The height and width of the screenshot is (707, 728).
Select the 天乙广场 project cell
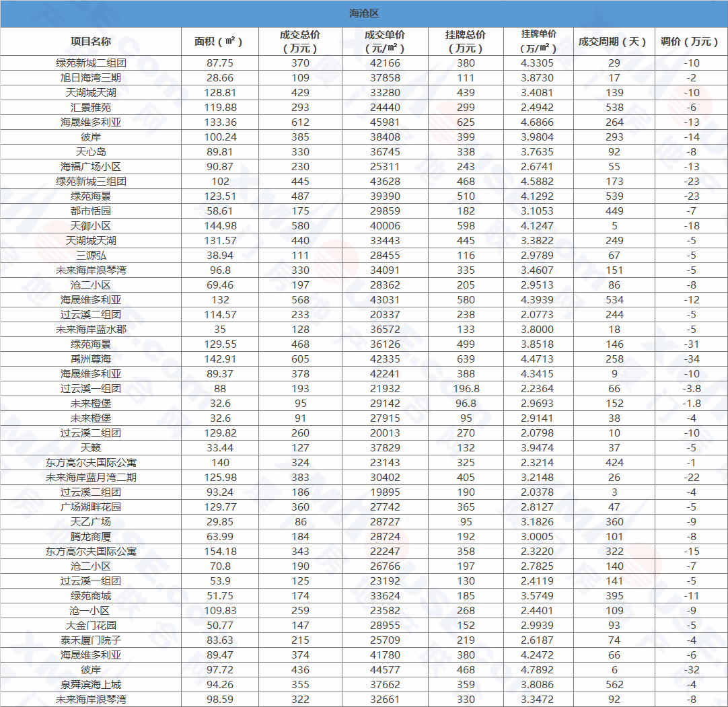[91, 522]
